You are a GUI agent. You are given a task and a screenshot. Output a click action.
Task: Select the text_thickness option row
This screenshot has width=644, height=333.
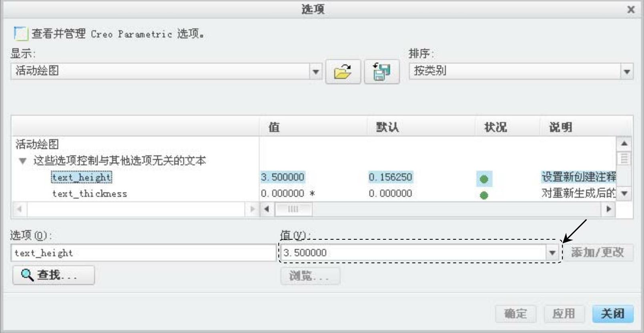[90, 194]
